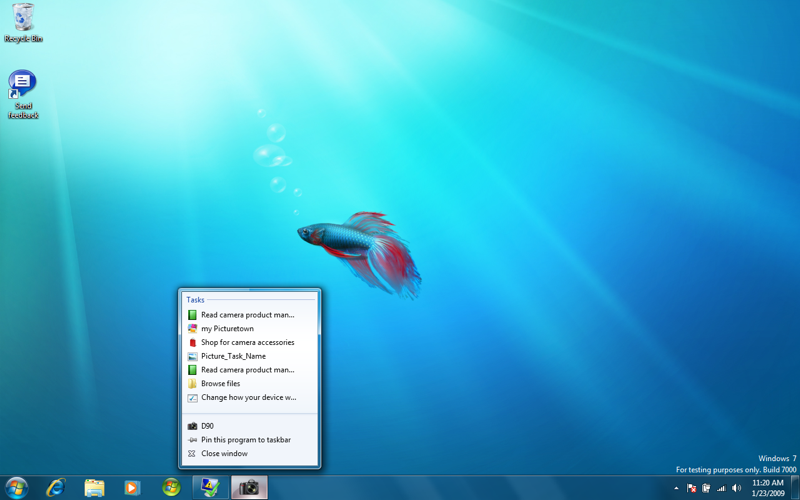Viewport: 800px width, 500px height.
Task: Select Change how your device works
Action: 249,397
